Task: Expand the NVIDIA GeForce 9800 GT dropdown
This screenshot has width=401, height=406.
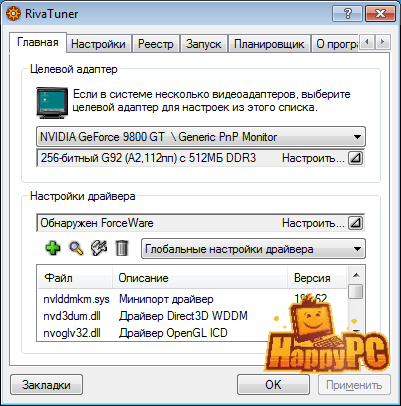Action: (x=201, y=137)
